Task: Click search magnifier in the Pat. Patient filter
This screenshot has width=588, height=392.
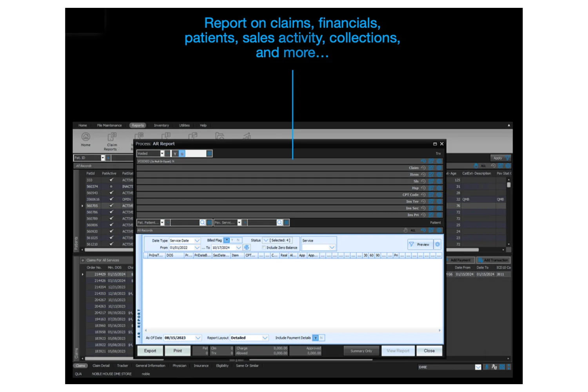Action: (x=203, y=223)
